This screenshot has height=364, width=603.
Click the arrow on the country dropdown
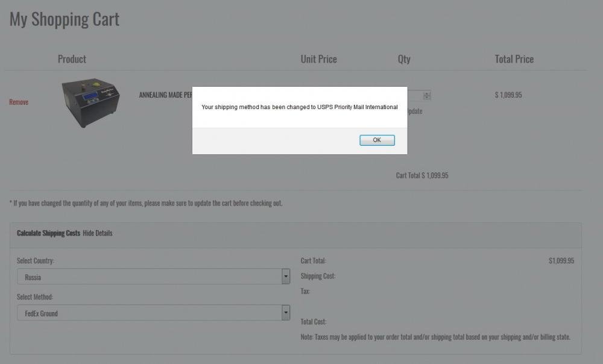click(x=285, y=277)
